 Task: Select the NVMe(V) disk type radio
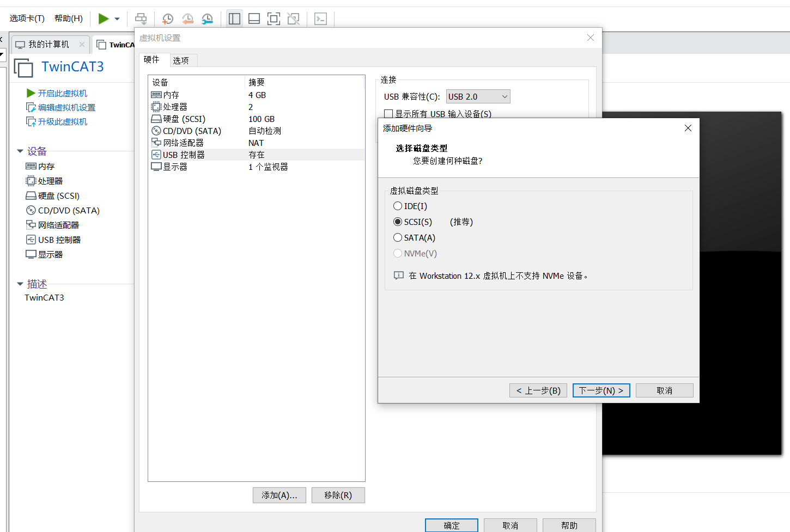coord(398,253)
